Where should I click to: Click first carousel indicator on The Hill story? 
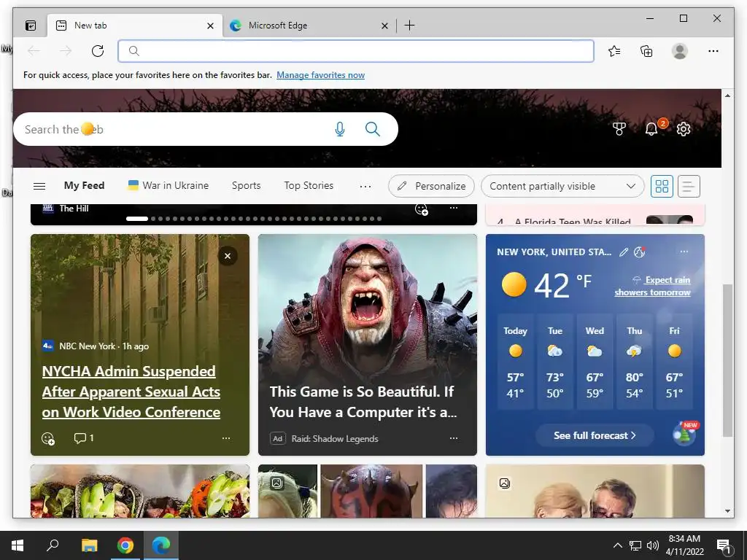[x=137, y=219]
